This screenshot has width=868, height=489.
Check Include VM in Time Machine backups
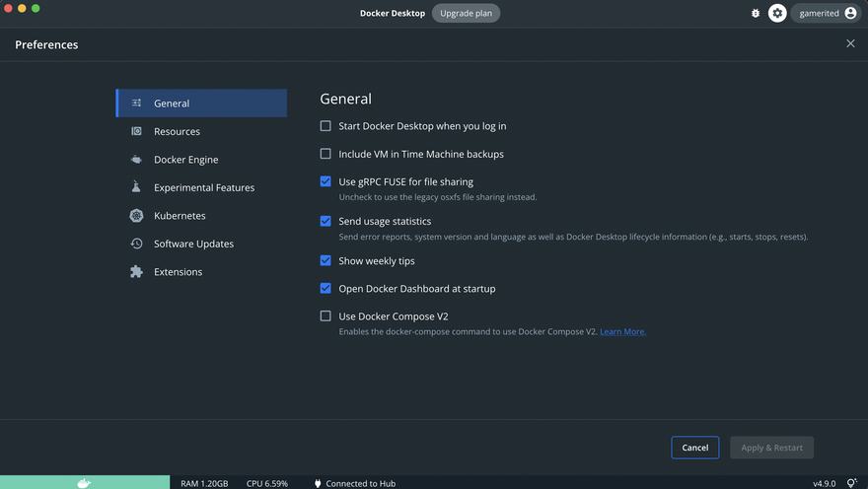325,154
